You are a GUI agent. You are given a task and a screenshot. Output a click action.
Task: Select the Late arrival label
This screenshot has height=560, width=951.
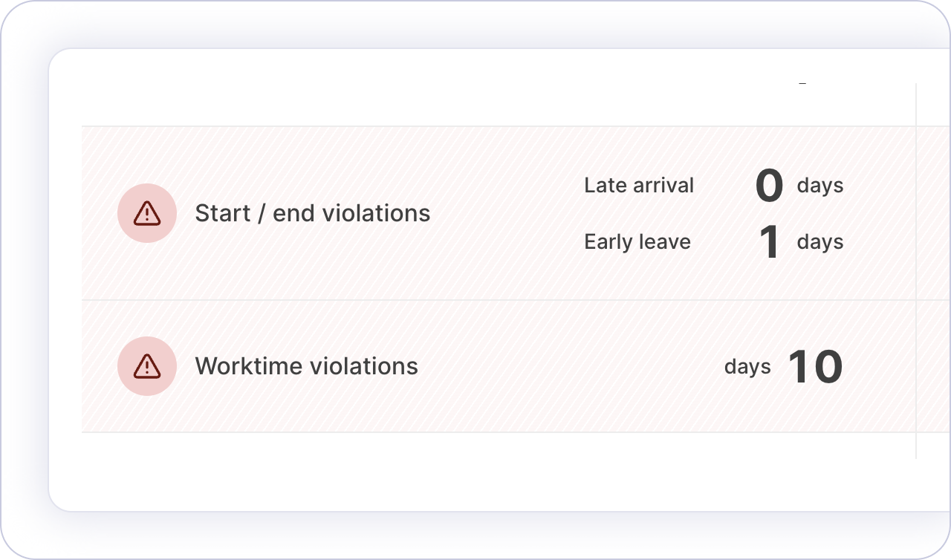coord(639,185)
